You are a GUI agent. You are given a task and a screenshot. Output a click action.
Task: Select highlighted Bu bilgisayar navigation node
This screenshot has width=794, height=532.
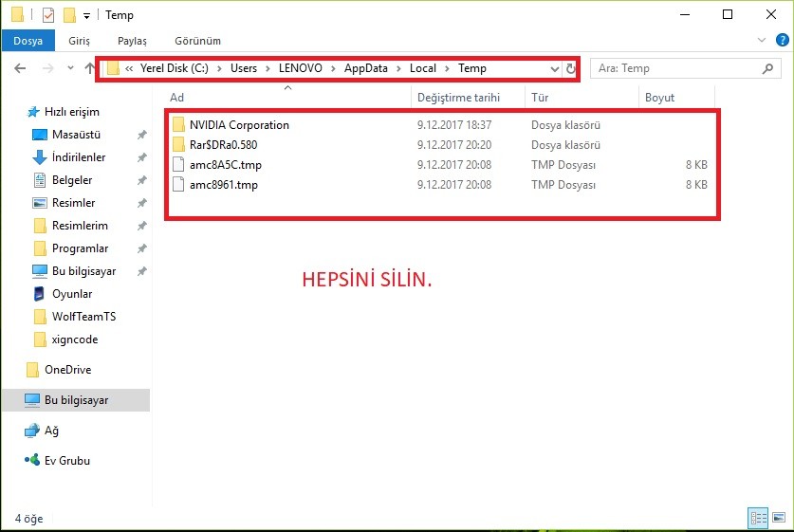click(76, 400)
